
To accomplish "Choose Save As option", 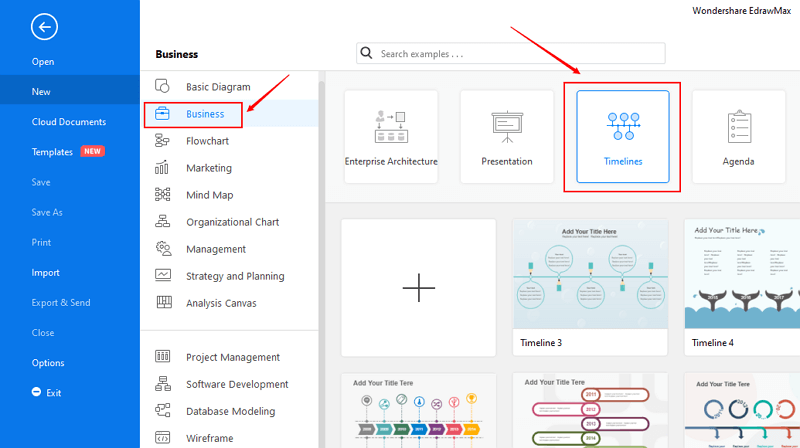I will 47,212.
